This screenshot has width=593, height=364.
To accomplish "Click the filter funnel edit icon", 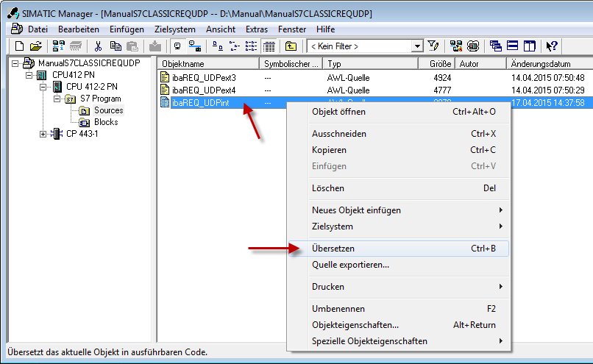I will [433, 46].
